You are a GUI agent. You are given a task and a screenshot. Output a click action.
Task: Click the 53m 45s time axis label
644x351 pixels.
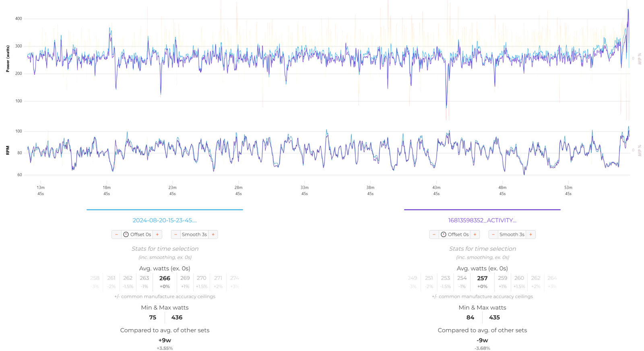tap(568, 191)
